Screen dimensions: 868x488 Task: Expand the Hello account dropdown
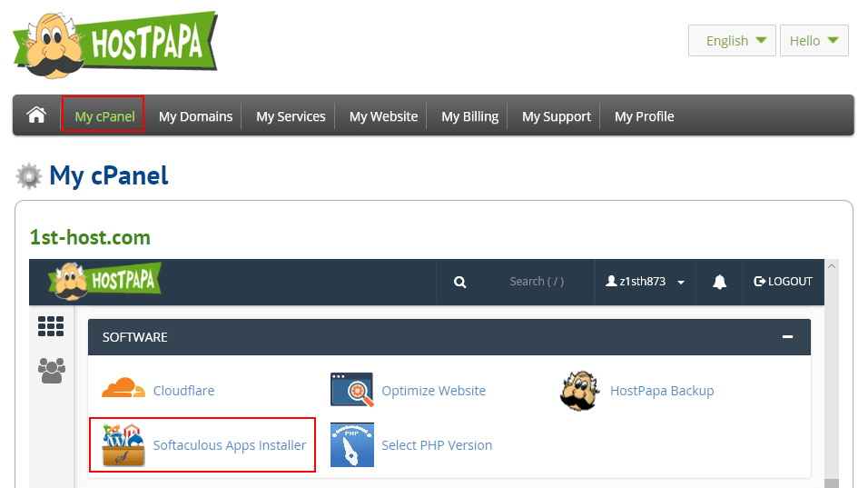(x=814, y=40)
